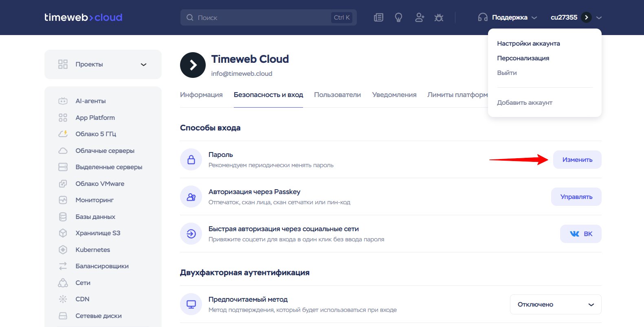Click the App Platform icon
This screenshot has width=644, height=327.
click(x=63, y=117)
